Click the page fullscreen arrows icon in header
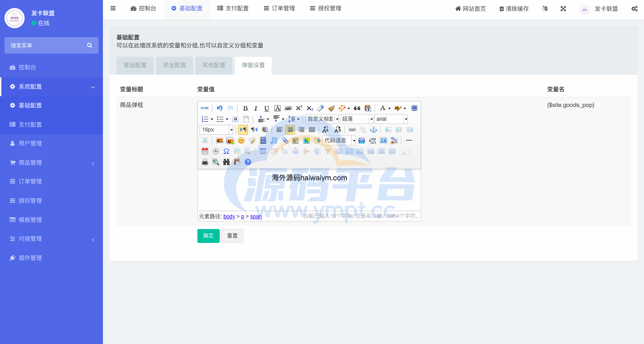 (563, 8)
